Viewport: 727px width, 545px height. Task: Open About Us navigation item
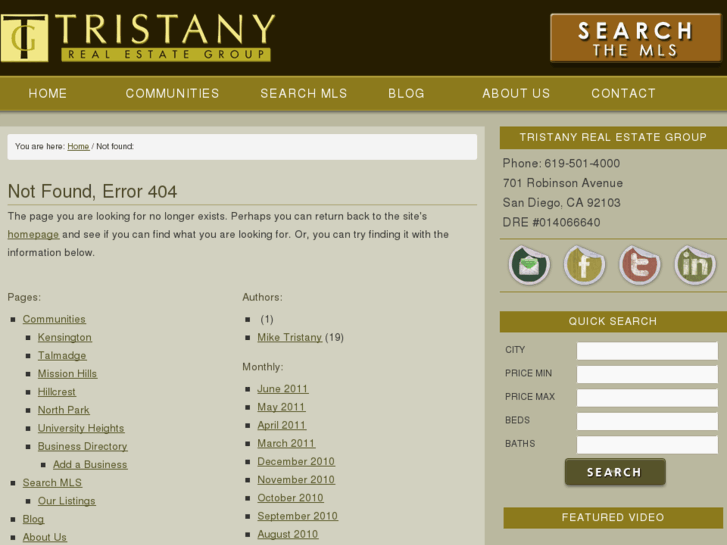coord(516,93)
